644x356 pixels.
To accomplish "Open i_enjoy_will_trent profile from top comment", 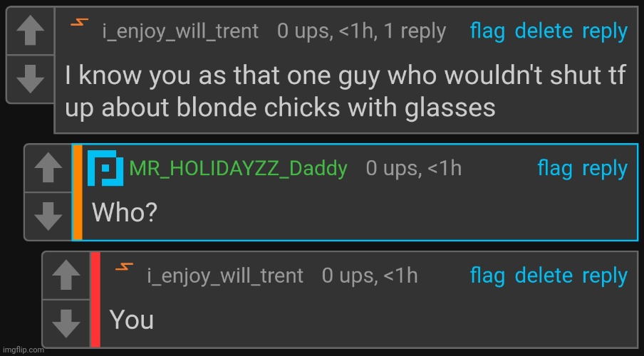I will pos(180,31).
